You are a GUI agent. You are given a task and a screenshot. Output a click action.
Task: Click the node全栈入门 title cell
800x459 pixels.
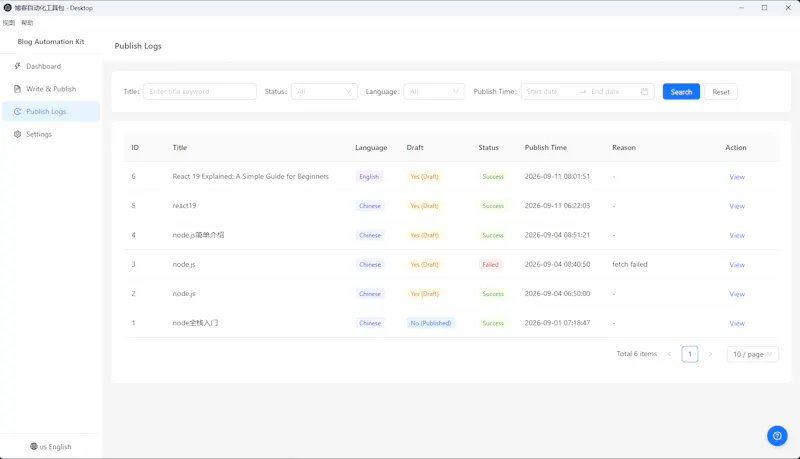(195, 323)
